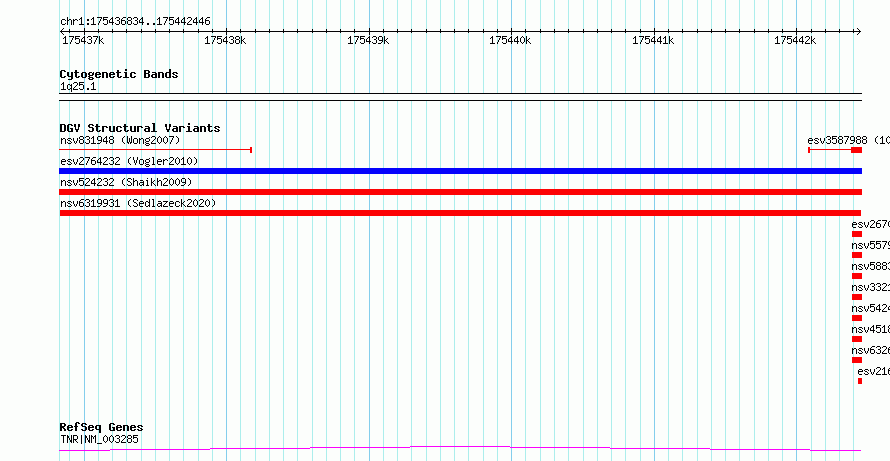
Task: Click the truncated nsv5424 variant label
Action: [871, 308]
